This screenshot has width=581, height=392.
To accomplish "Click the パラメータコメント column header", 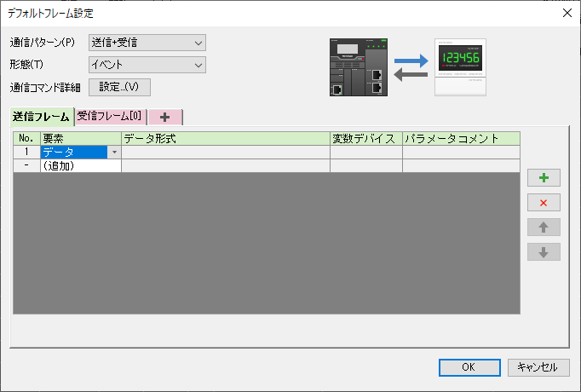I will click(462, 138).
